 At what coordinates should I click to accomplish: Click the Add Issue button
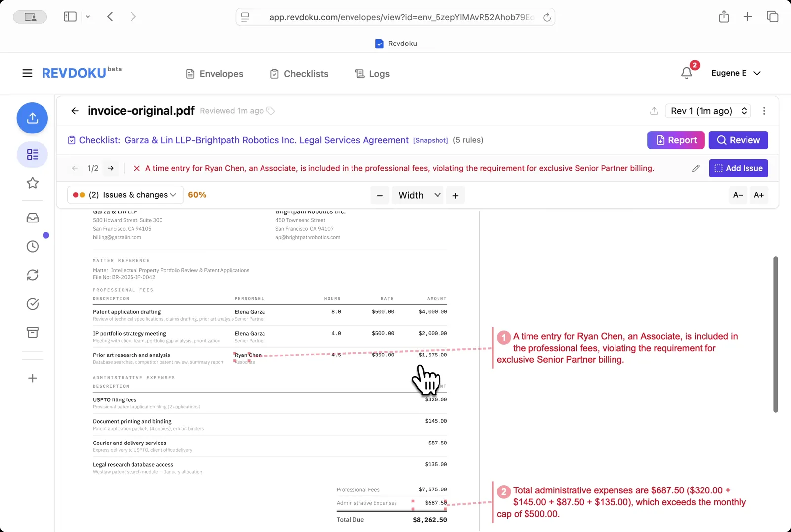pos(738,168)
